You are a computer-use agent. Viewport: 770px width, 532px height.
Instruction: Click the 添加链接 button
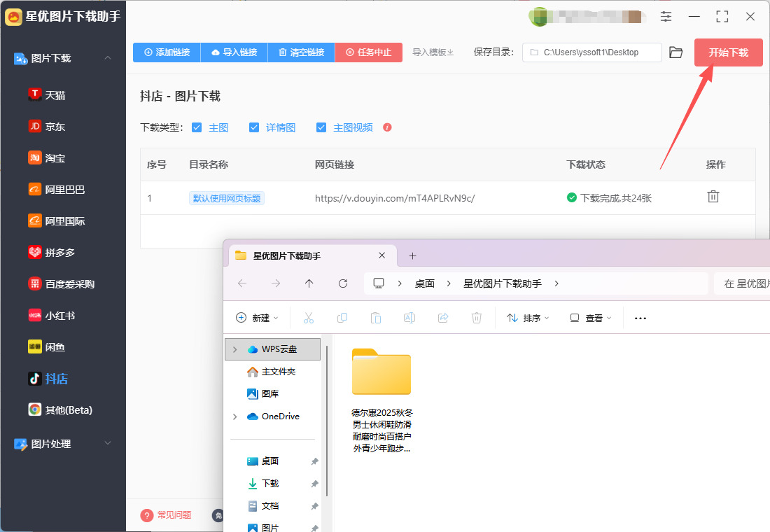pos(167,52)
